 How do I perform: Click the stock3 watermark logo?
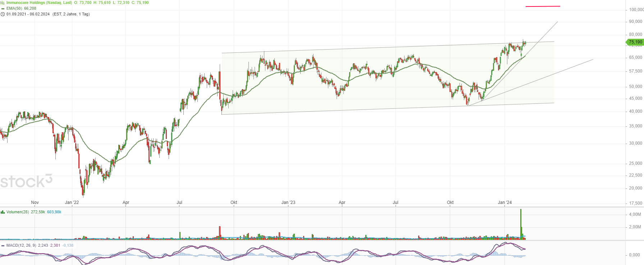click(26, 181)
